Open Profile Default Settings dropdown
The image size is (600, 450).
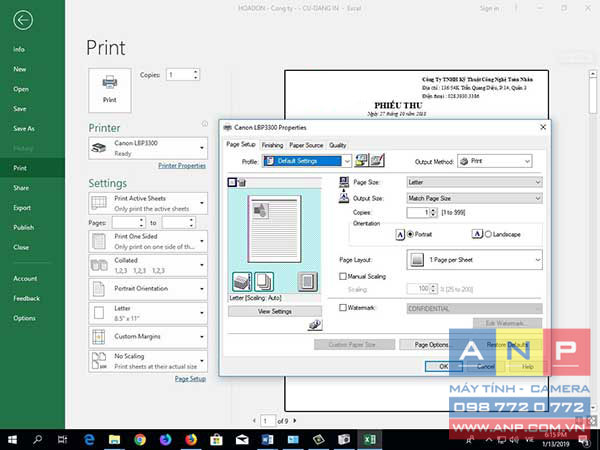click(307, 161)
